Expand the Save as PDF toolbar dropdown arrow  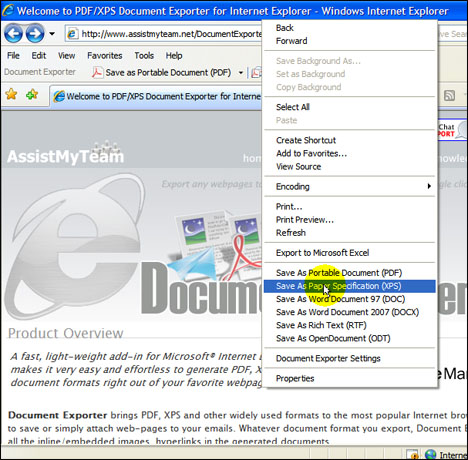click(241, 72)
